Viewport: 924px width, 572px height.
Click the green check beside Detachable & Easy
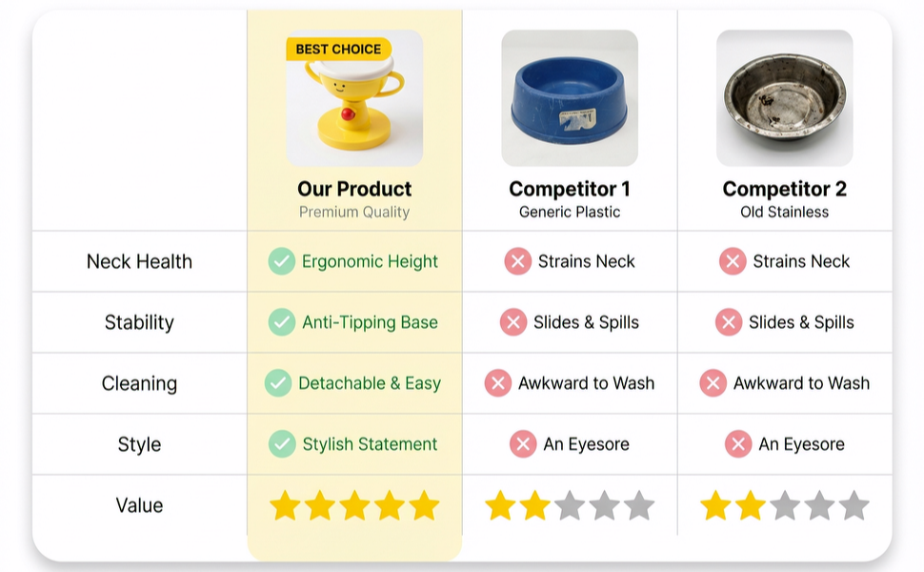tap(277, 383)
